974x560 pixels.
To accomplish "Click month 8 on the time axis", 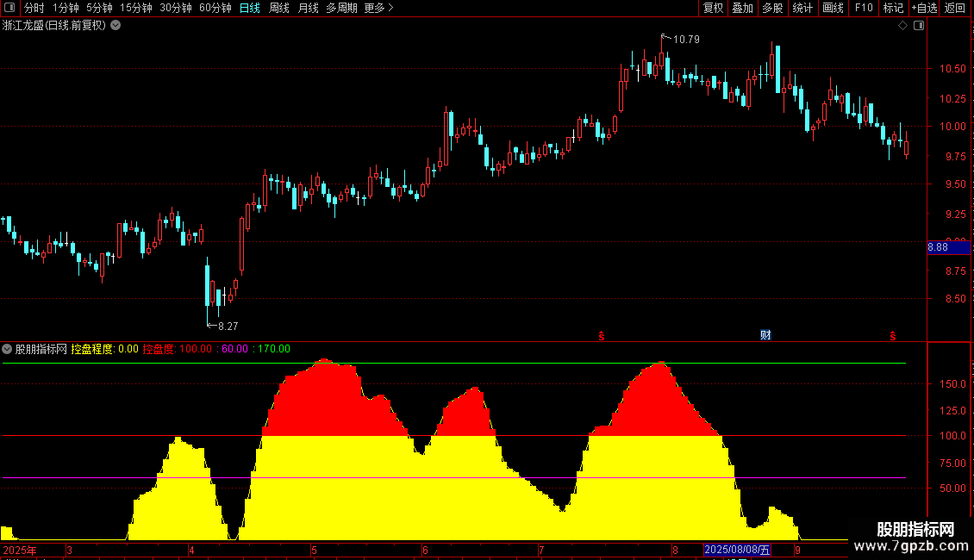I will click(675, 550).
